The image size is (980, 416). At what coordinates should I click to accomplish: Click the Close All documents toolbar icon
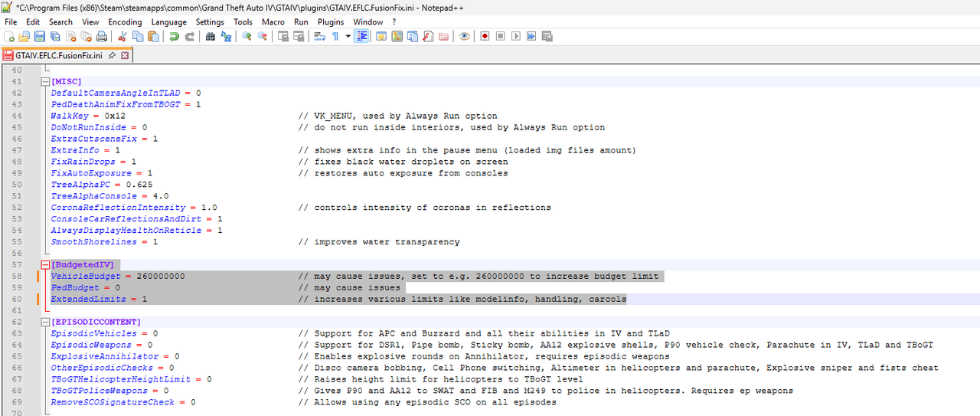[87, 36]
